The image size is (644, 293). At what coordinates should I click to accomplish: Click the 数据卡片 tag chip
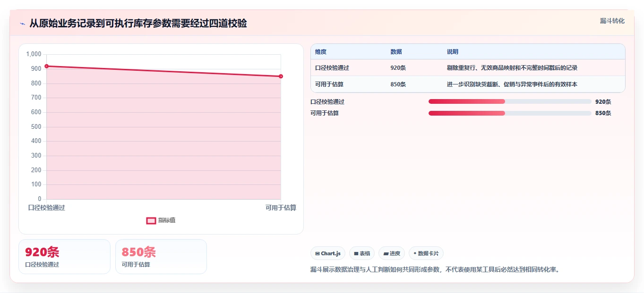(426, 253)
